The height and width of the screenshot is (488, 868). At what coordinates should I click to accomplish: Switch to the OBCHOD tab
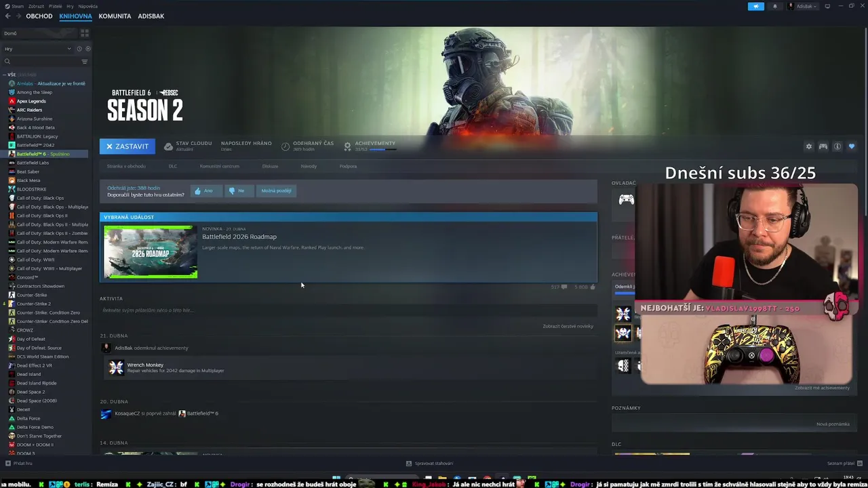tap(39, 16)
